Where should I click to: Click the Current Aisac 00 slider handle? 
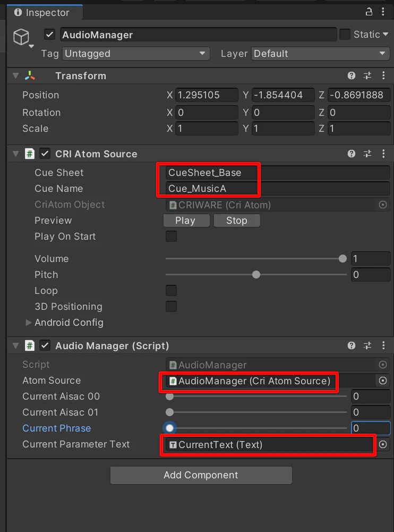tap(169, 396)
